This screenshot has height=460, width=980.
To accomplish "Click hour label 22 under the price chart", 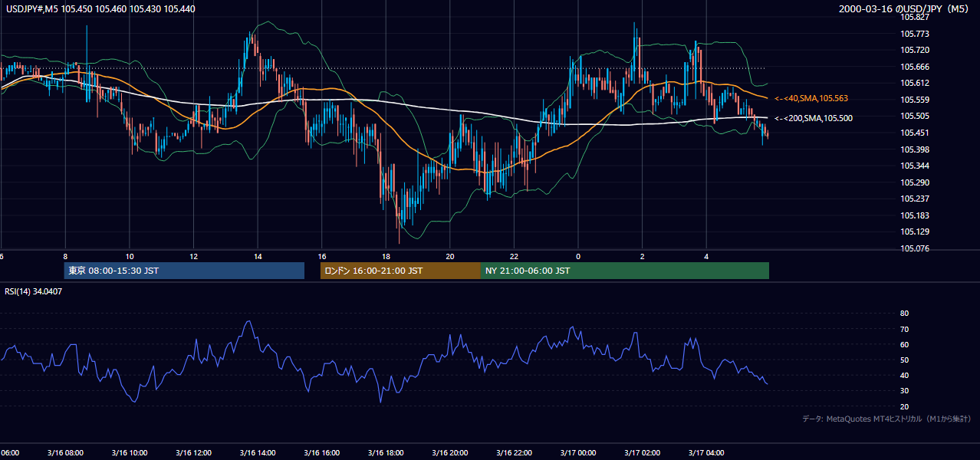I will pyautogui.click(x=514, y=256).
